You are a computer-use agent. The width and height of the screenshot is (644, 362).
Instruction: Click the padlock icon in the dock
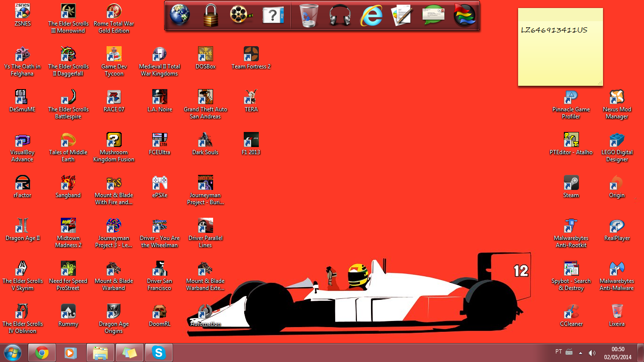210,15
